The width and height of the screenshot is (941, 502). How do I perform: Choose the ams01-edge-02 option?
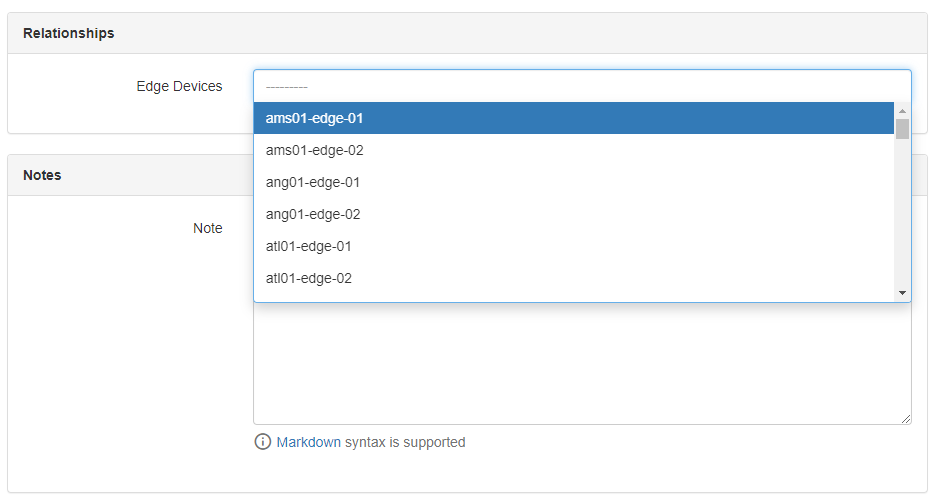point(314,150)
